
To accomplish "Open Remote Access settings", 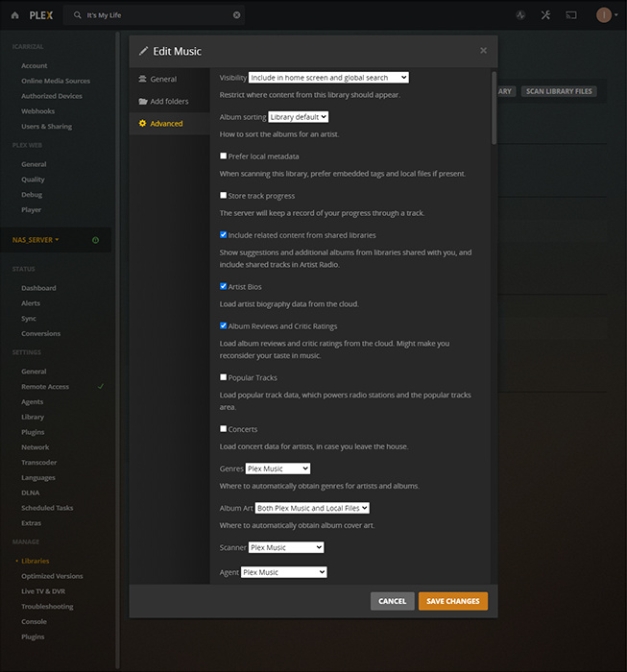I will [45, 387].
